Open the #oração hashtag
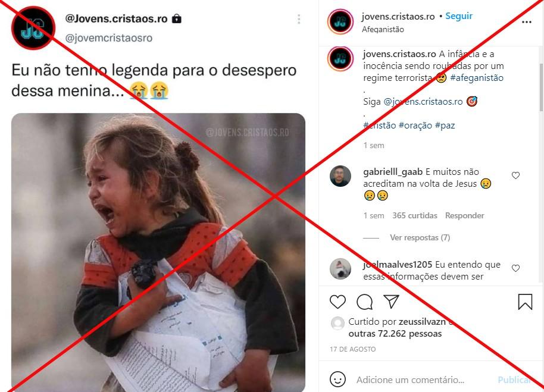This screenshot has height=392, width=544. click(x=415, y=125)
